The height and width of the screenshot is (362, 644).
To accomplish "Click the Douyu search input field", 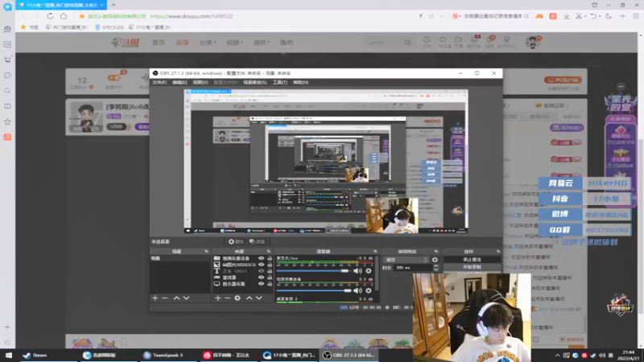I will click(386, 43).
